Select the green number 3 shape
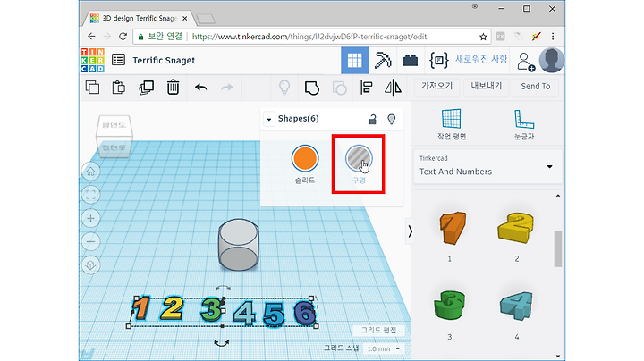The height and width of the screenshot is (361, 644). [450, 305]
